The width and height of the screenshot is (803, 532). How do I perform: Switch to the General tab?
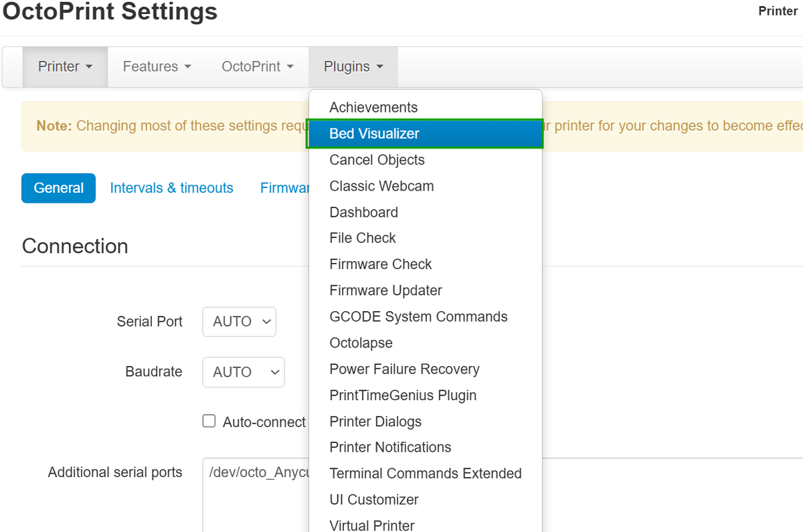pos(59,188)
